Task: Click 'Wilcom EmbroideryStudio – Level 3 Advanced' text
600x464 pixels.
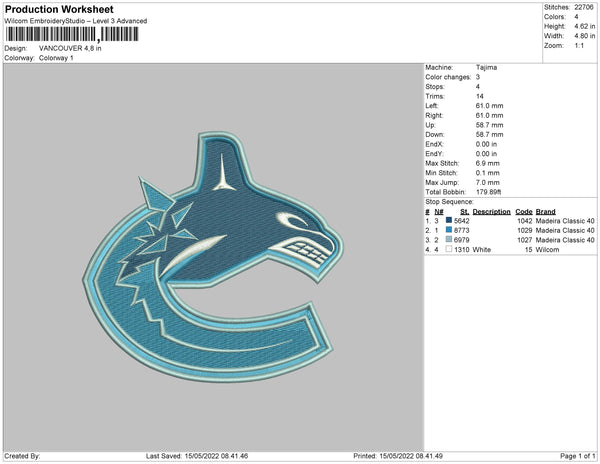Action: pyautogui.click(x=76, y=21)
